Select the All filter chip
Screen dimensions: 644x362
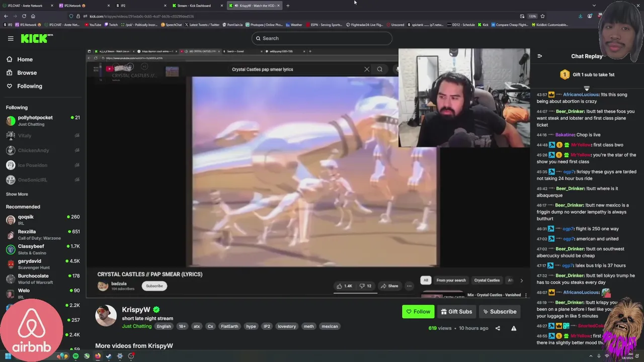click(x=426, y=280)
